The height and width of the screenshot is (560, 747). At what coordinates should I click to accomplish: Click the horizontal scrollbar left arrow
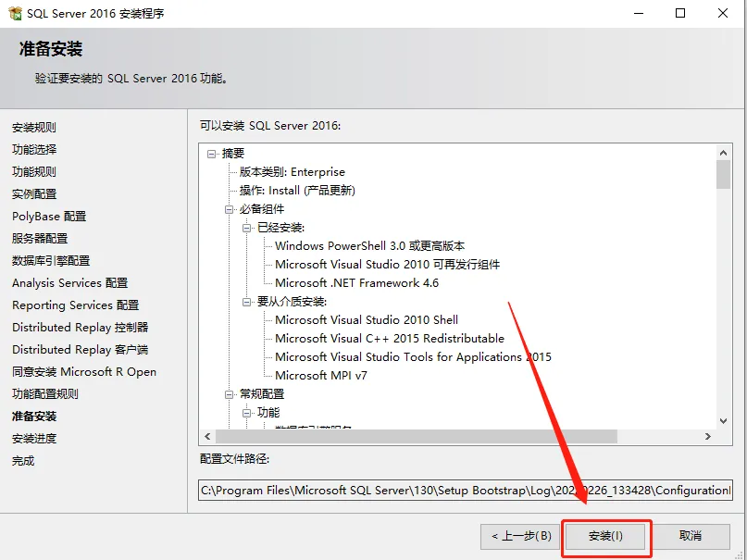tap(207, 436)
